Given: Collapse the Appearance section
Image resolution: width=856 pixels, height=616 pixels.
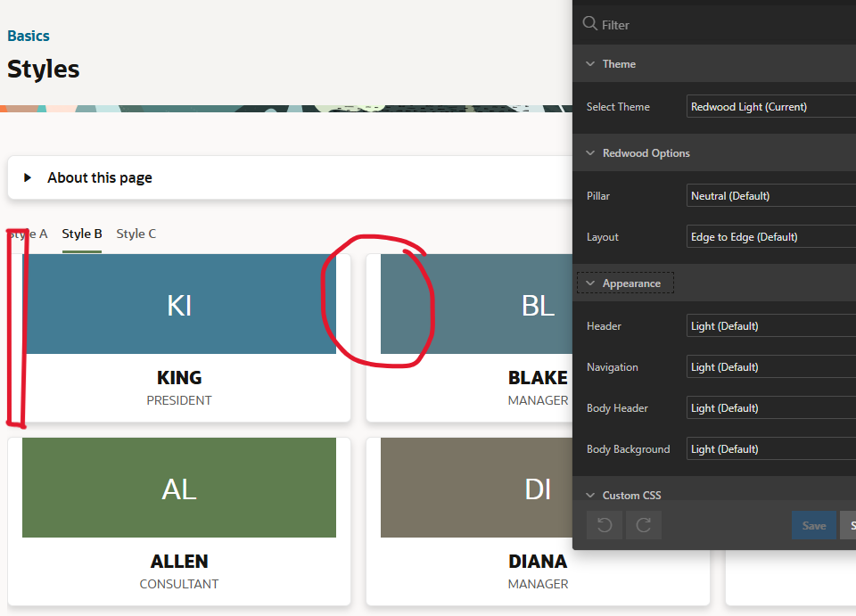Looking at the screenshot, I should (589, 283).
